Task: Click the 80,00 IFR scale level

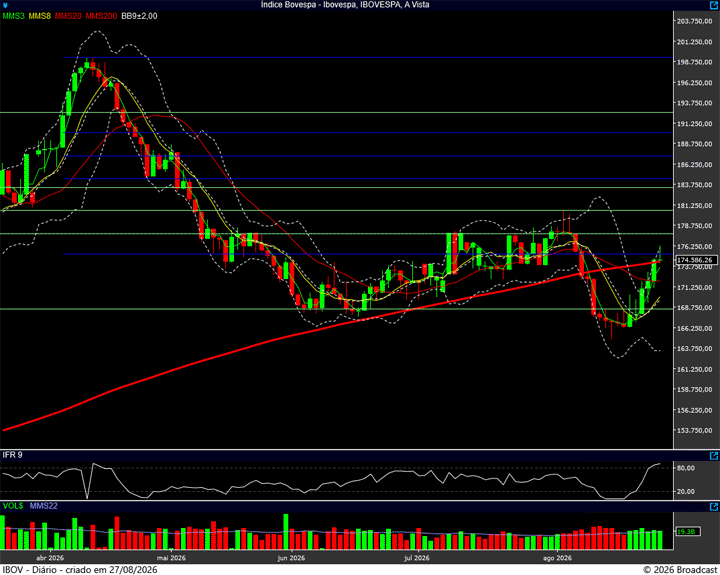Action: click(x=686, y=468)
